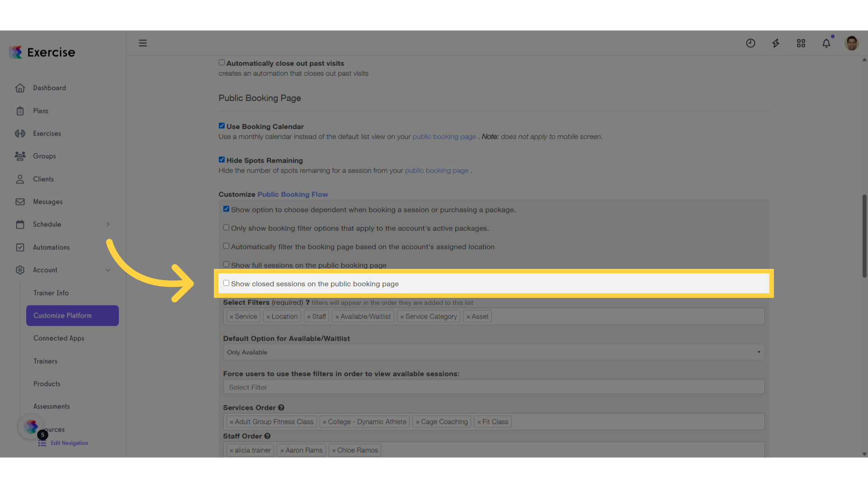Click the Edit Navigation link
Image resolution: width=868 pixels, height=488 pixels.
tap(69, 443)
